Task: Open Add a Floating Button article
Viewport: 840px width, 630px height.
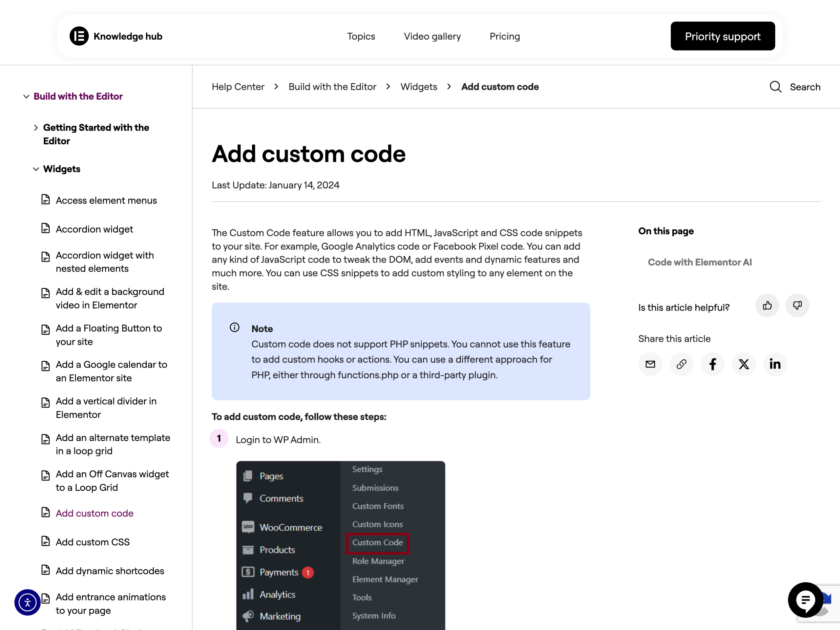Action: coord(109,335)
